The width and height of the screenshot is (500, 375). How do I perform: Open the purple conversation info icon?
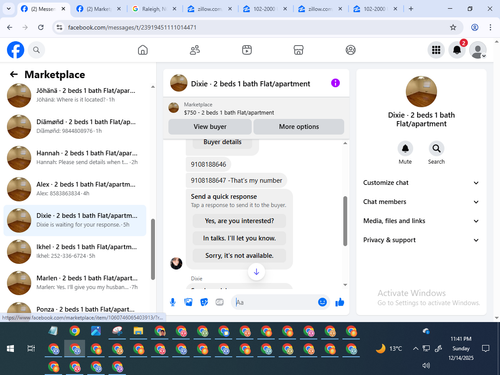335,83
